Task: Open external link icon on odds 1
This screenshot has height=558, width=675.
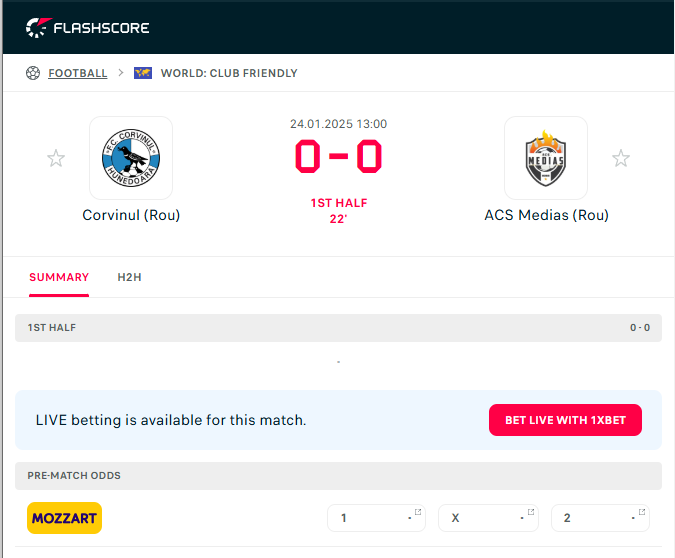Action: click(418, 512)
